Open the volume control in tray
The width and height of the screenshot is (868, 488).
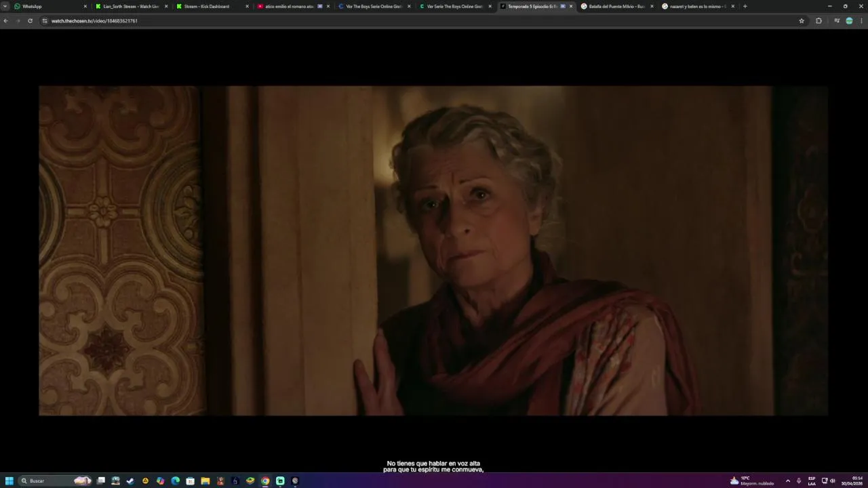(833, 481)
